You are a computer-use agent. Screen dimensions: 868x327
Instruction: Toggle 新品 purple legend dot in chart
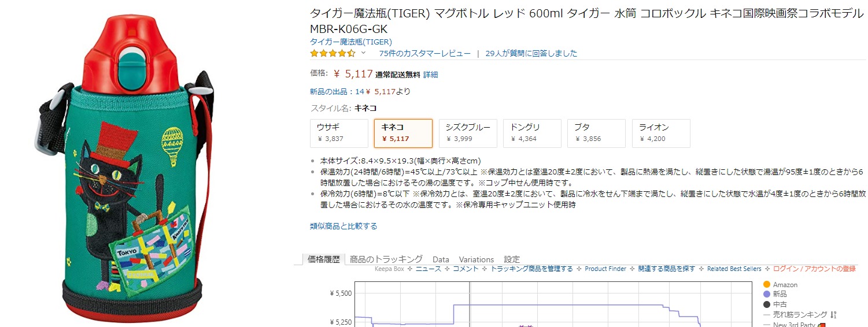pyautogui.click(x=767, y=295)
